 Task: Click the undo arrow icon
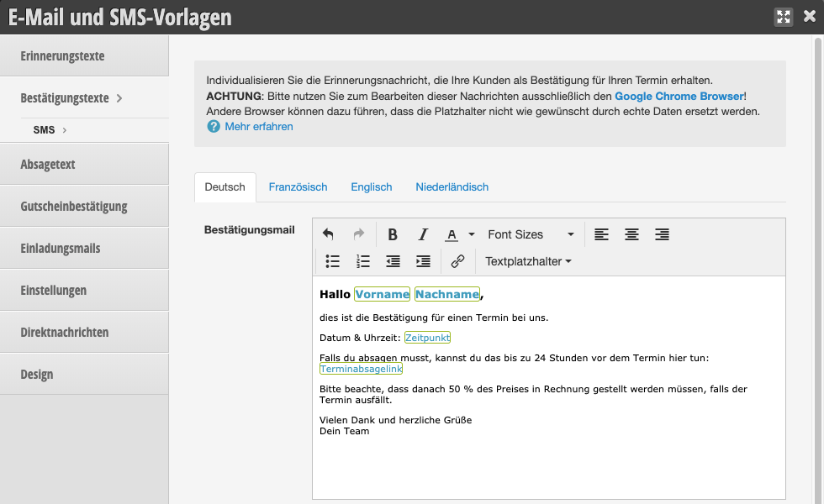(328, 234)
